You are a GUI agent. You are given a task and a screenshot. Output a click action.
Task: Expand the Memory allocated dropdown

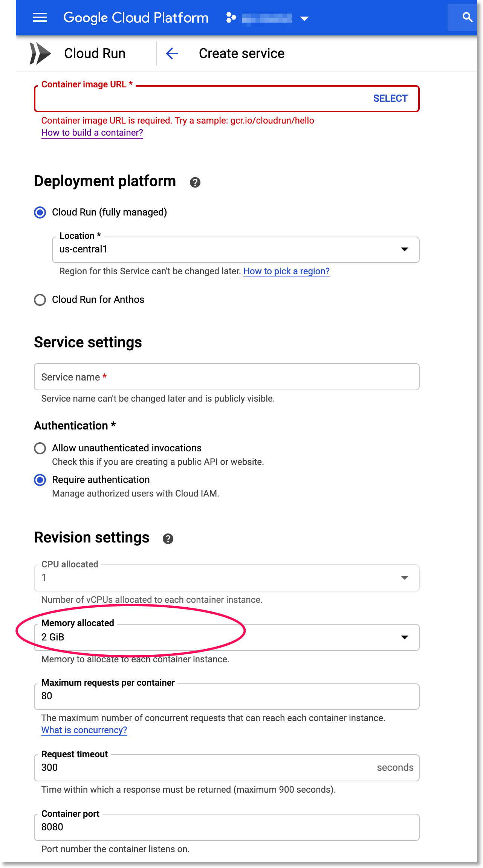tap(227, 637)
